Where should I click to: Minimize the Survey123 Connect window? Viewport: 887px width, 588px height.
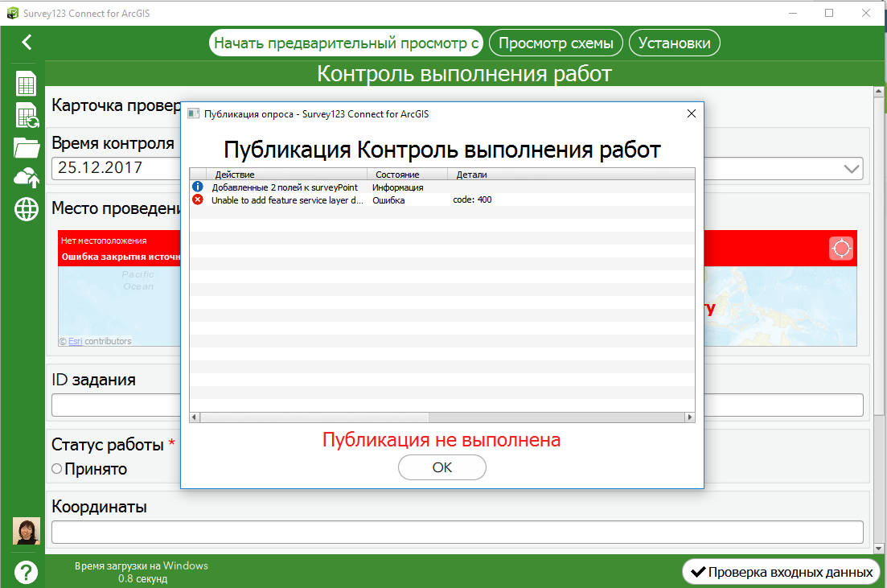point(793,12)
